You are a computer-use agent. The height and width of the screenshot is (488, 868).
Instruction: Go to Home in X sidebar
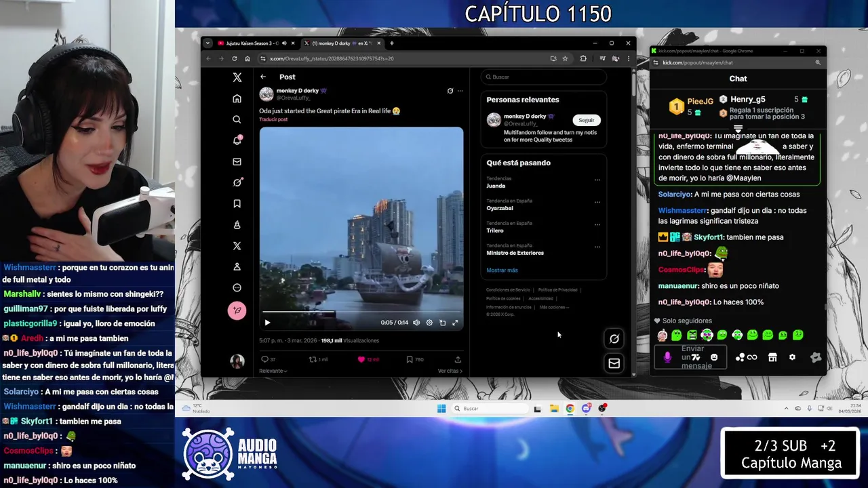(x=237, y=99)
